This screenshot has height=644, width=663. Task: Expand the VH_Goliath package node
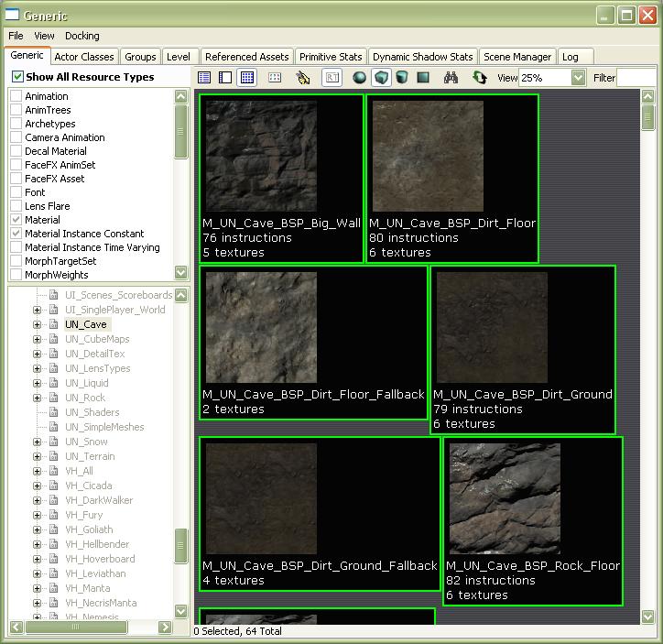[x=38, y=529]
